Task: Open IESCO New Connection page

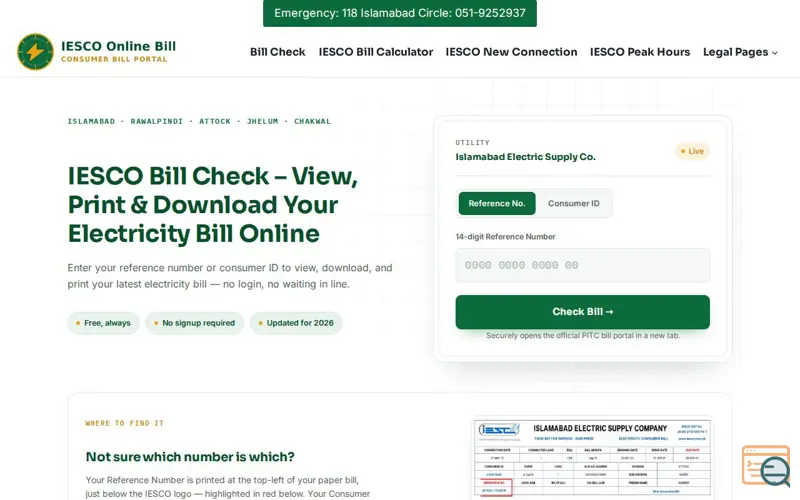Action: coord(511,52)
